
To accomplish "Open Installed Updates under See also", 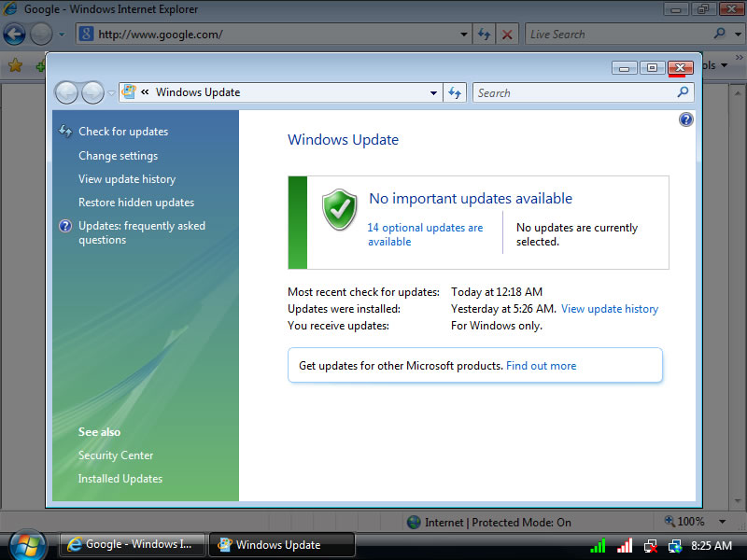I will [120, 479].
